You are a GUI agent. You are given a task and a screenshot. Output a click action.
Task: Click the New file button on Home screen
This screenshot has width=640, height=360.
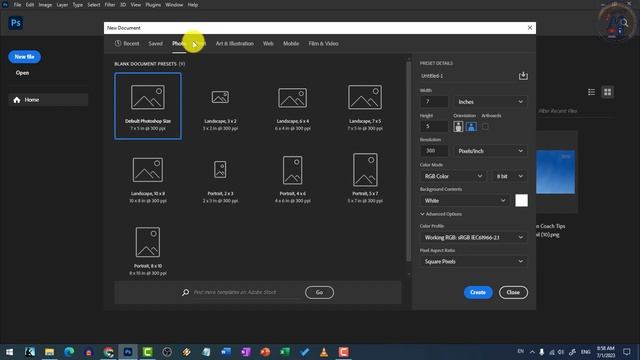click(x=24, y=57)
